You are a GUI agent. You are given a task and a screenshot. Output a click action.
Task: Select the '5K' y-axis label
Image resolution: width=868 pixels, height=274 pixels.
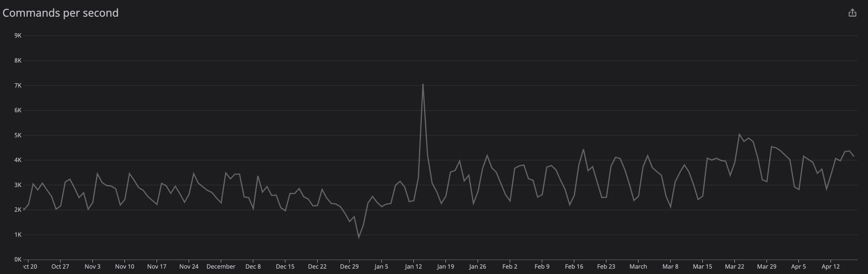[18, 135]
